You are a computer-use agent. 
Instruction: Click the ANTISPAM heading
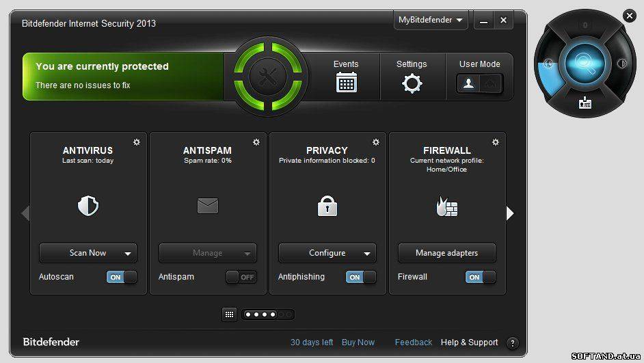[207, 150]
